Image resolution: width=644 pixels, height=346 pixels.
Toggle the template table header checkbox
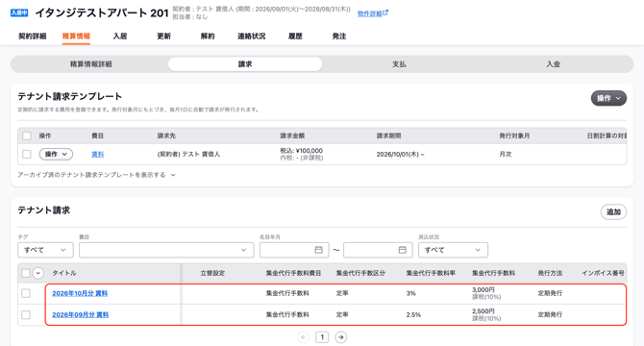(27, 136)
